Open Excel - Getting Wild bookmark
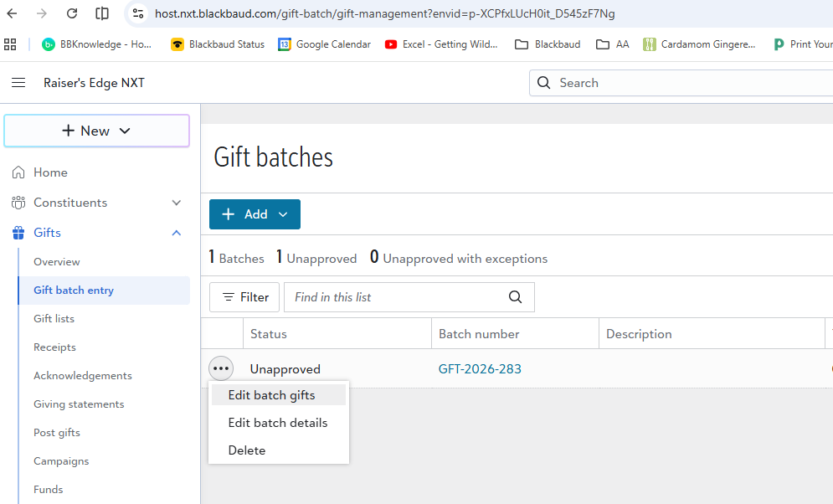Screen dimensions: 833x504 pos(441,44)
